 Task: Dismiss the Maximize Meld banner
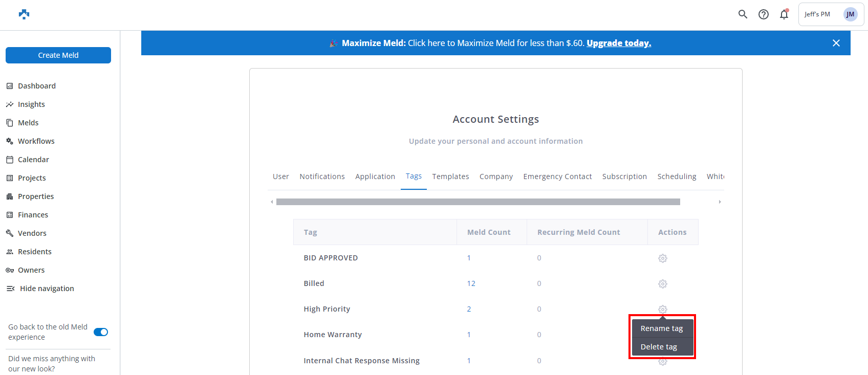pyautogui.click(x=836, y=43)
